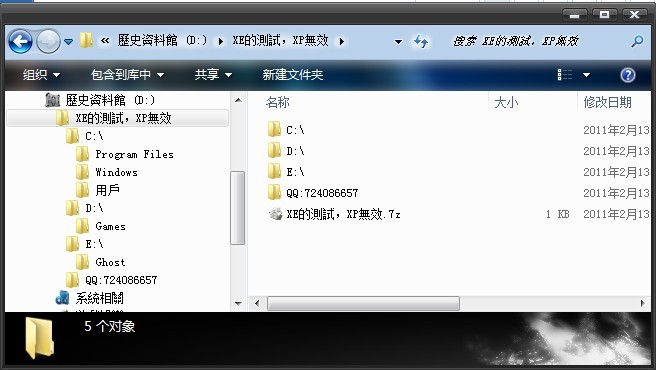Click navigation tree scroll down arrow
The width and height of the screenshot is (656, 370).
point(238,303)
